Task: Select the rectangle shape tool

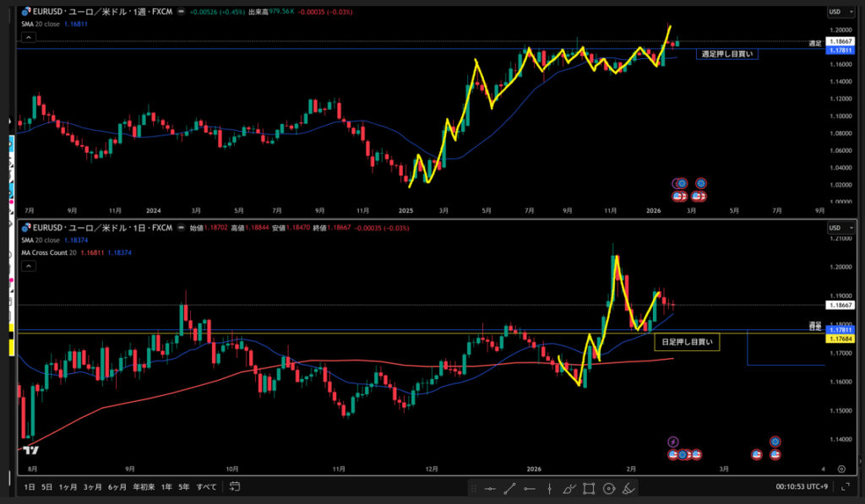Action: coord(589,488)
